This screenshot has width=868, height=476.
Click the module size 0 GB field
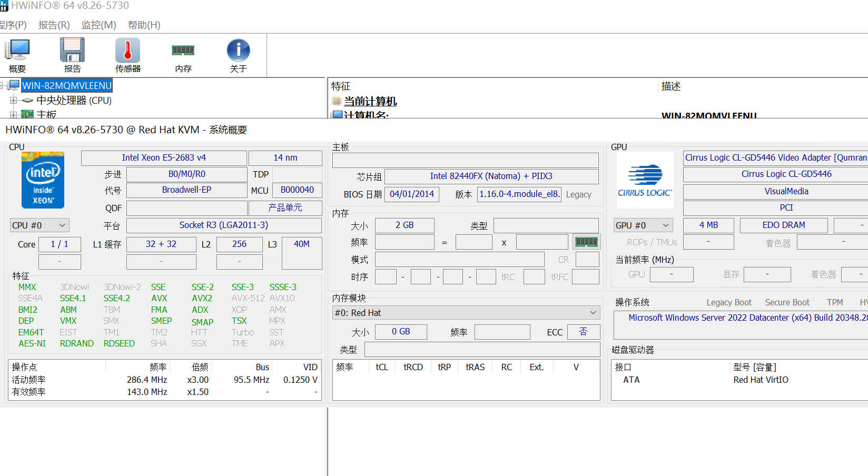401,332
